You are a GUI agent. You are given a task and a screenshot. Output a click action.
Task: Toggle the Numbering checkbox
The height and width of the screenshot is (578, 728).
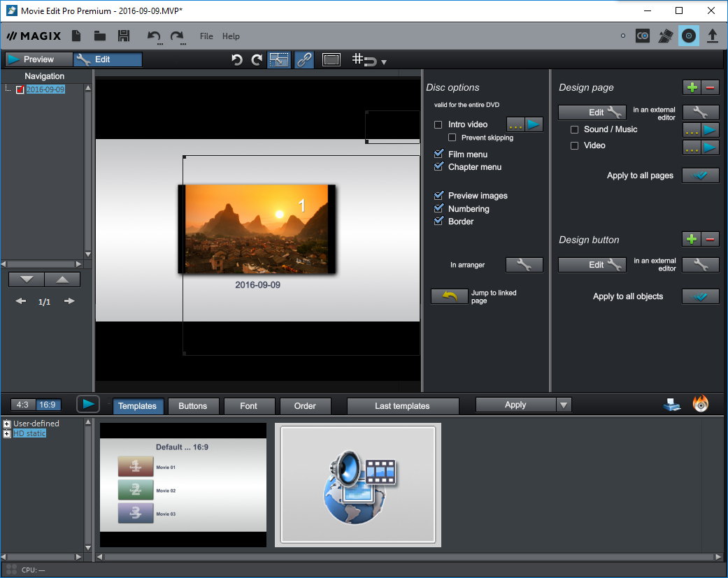click(x=438, y=209)
